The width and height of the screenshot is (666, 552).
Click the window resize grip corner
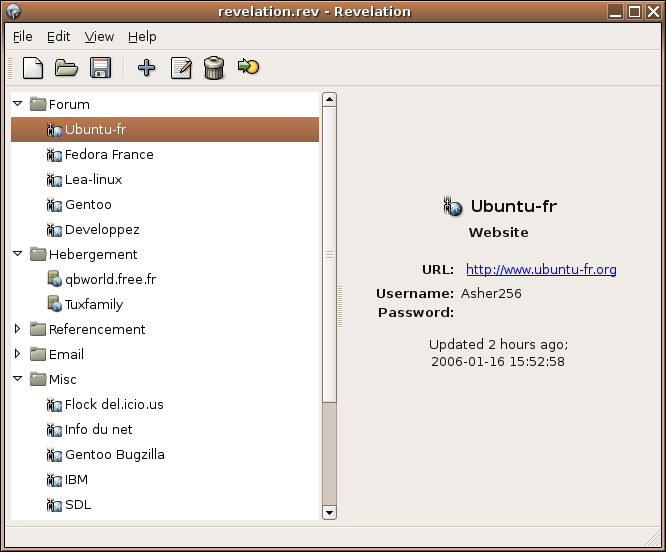pyautogui.click(x=653, y=538)
